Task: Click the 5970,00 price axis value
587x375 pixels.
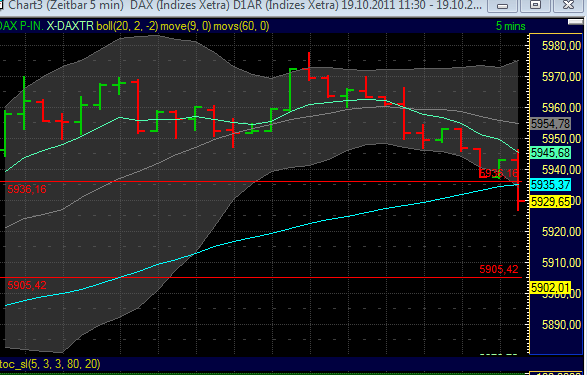Action: pyautogui.click(x=561, y=77)
